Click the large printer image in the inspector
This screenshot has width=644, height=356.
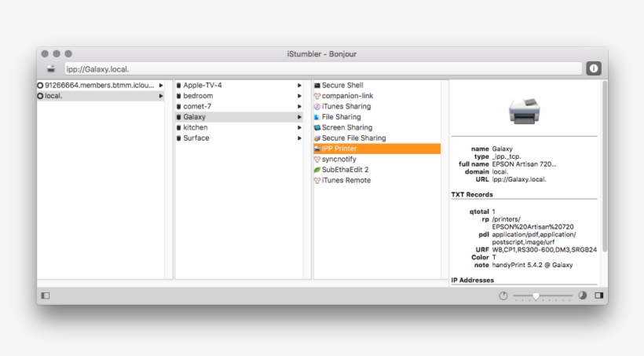[524, 111]
